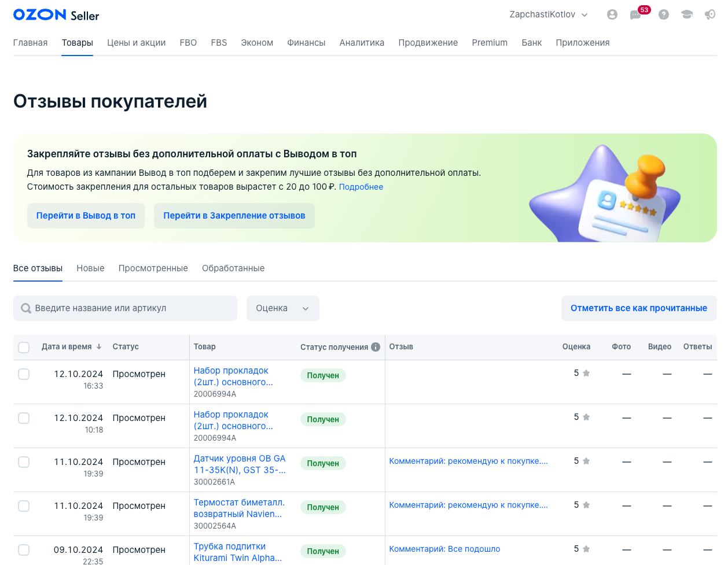The height and width of the screenshot is (565, 728).
Task: Open Датчик уровня OB GA product link
Action: 240,464
